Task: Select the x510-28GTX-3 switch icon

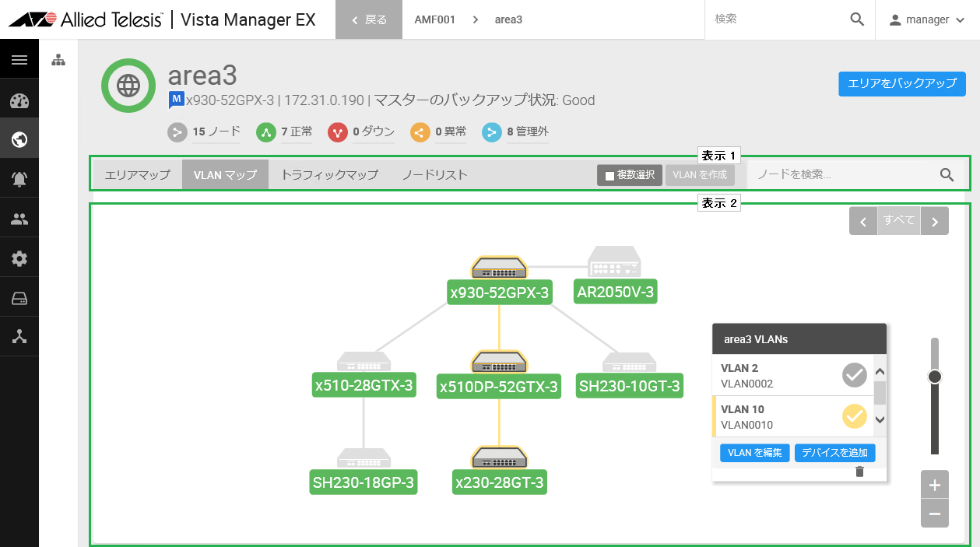Action: pos(364,362)
